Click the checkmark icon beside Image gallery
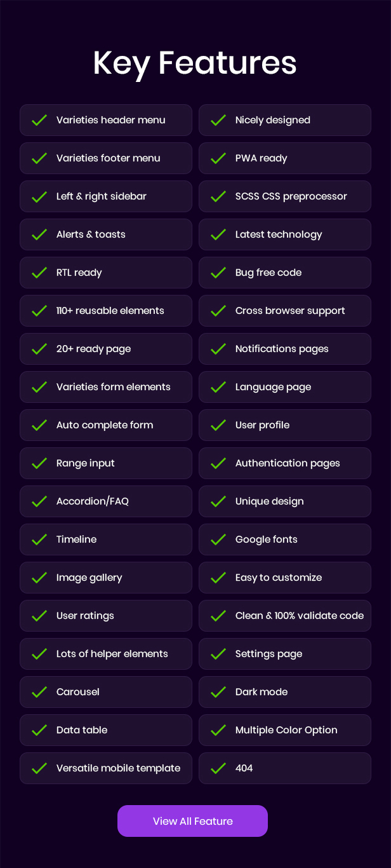 [x=39, y=578]
